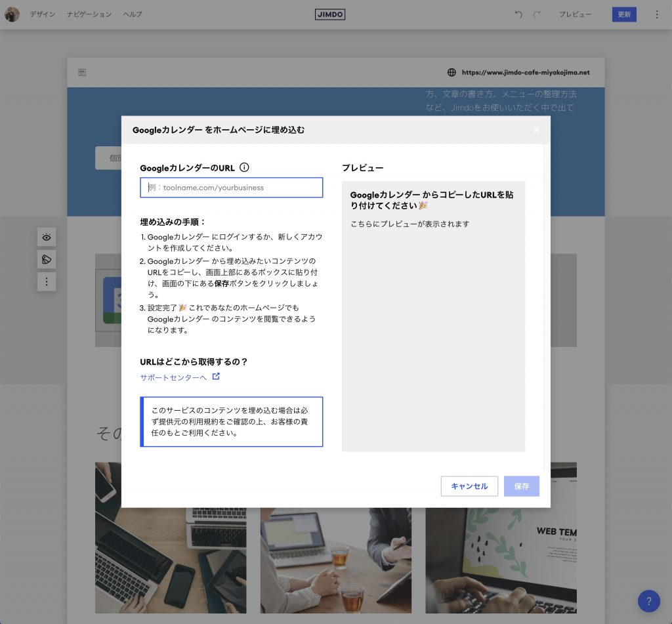Select the meeting with tea glasses photo
The image size is (672, 624).
[336, 560]
